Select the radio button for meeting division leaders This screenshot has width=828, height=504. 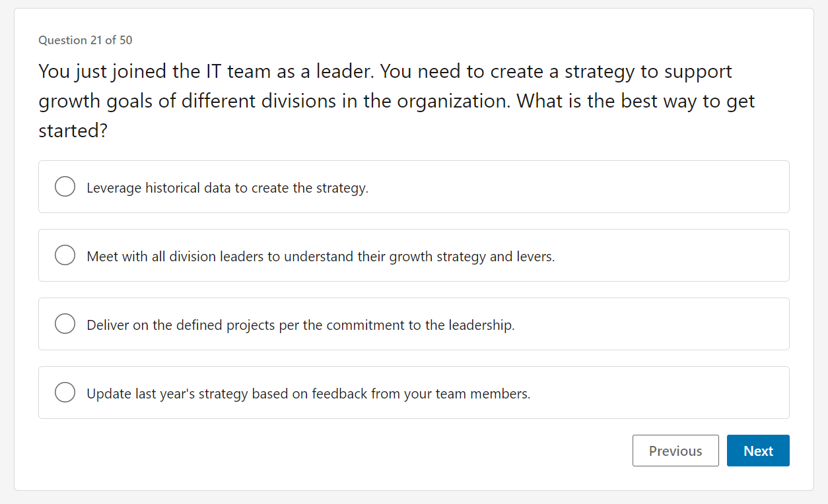coord(65,255)
